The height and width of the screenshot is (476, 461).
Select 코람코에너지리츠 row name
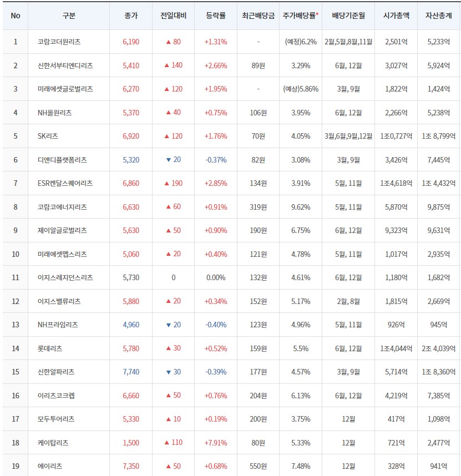(x=62, y=207)
